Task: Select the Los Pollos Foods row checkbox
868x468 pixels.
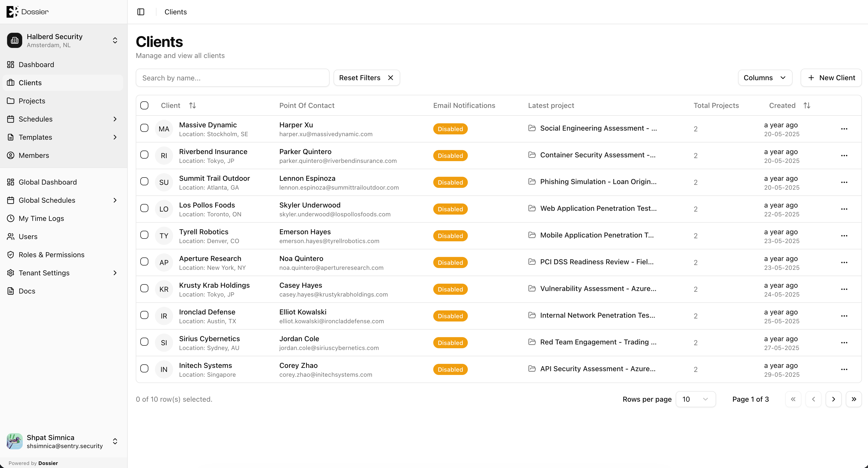Action: (144, 208)
